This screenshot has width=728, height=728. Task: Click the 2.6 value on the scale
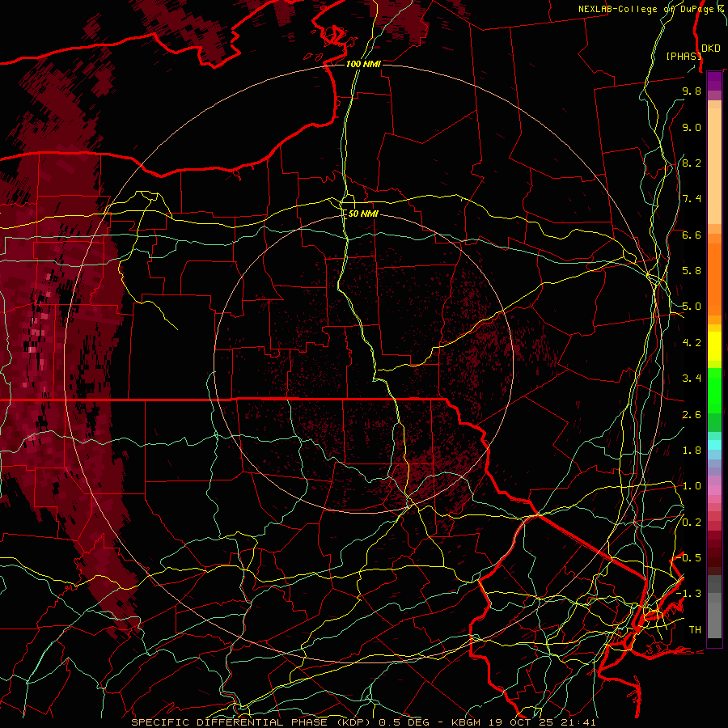click(692, 415)
